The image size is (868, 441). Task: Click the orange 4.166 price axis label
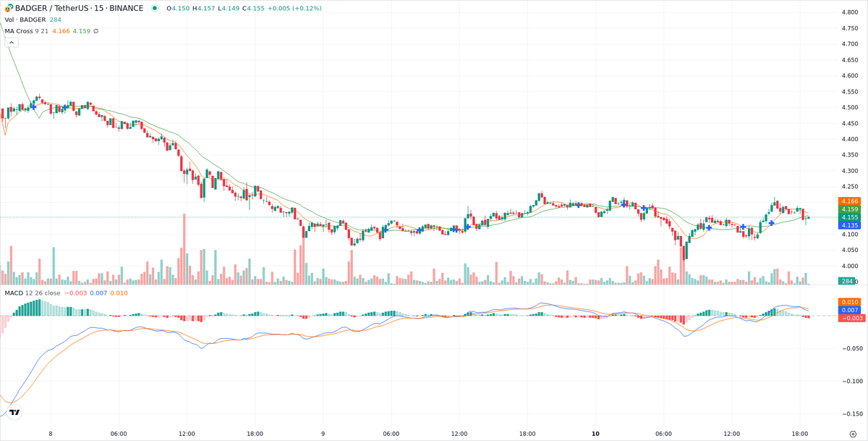(849, 201)
